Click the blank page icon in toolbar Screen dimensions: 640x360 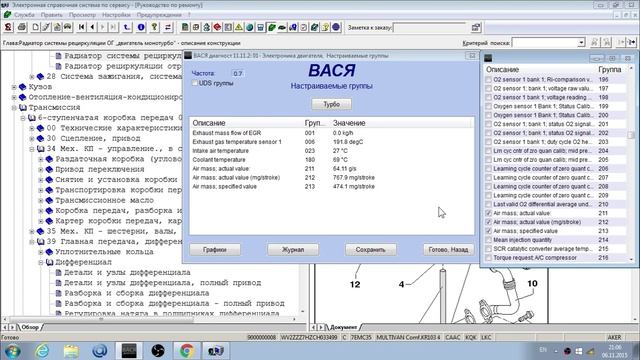[36, 27]
